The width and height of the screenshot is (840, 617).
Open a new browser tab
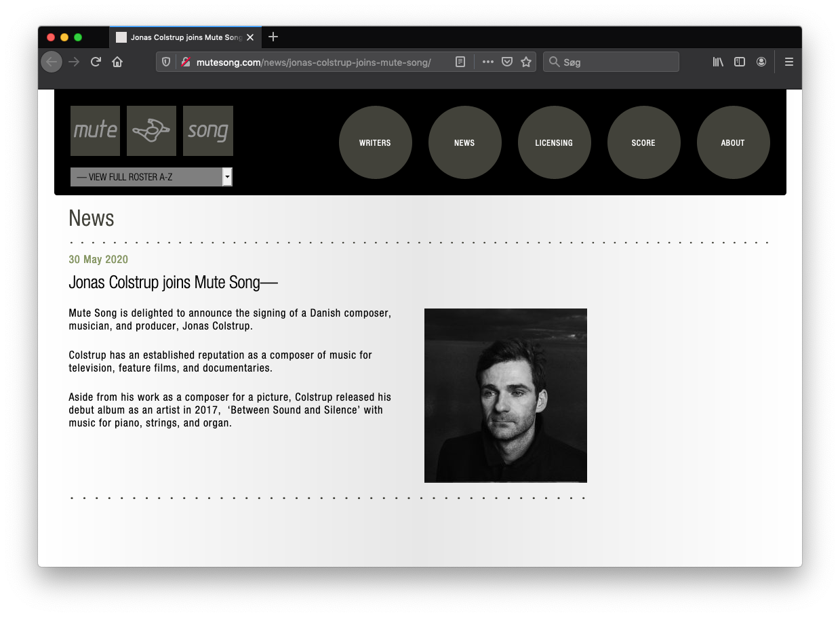(273, 37)
